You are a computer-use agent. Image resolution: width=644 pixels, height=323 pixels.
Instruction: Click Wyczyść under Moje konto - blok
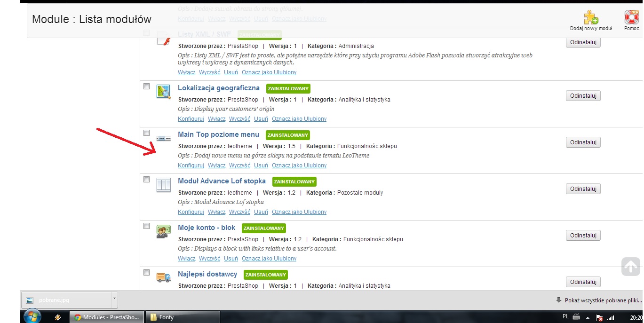pos(210,259)
